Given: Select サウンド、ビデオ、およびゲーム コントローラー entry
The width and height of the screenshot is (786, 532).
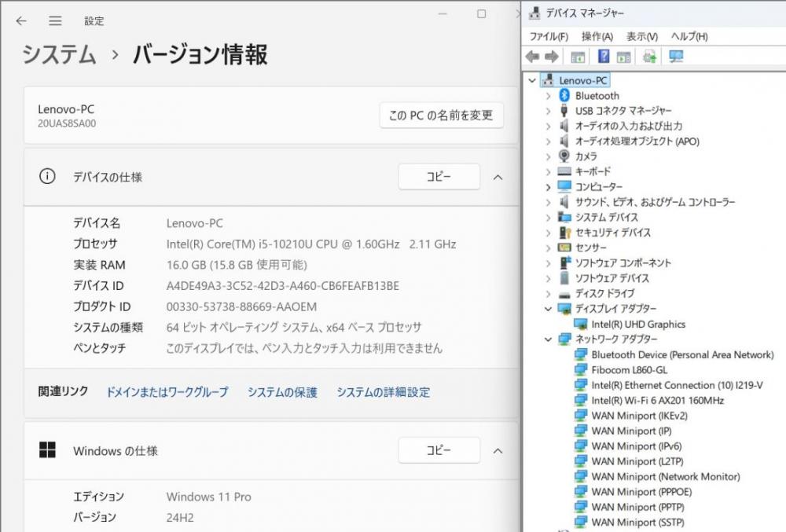Looking at the screenshot, I should tap(655, 202).
